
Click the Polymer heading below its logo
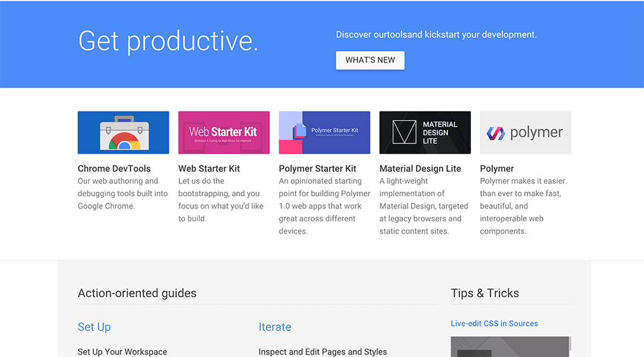point(497,169)
